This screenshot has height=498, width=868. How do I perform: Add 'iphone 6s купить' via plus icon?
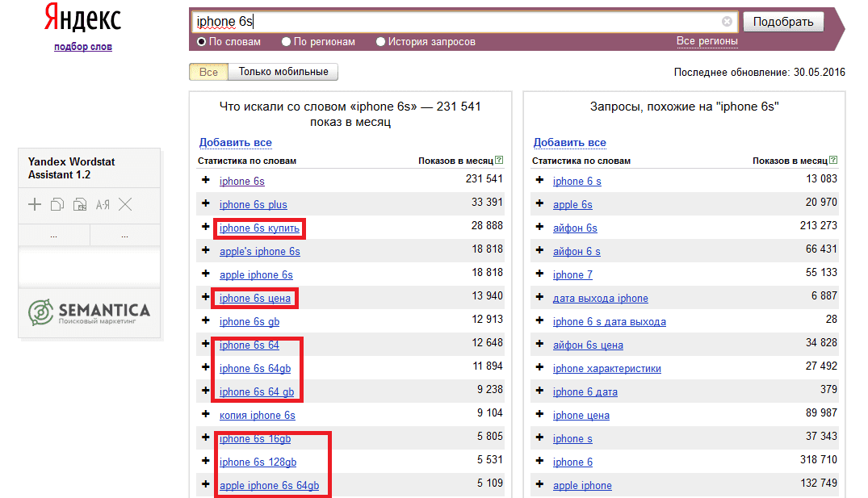coord(206,226)
